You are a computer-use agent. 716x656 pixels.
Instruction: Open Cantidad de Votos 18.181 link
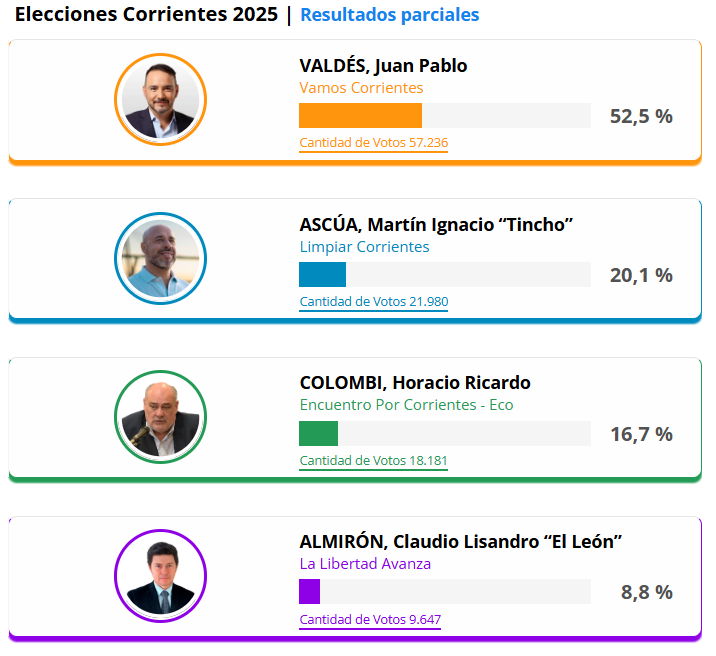point(373,461)
